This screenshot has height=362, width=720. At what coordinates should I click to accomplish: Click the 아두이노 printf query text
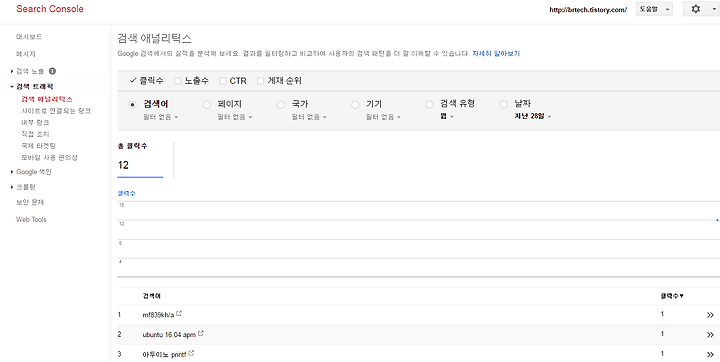(x=165, y=354)
